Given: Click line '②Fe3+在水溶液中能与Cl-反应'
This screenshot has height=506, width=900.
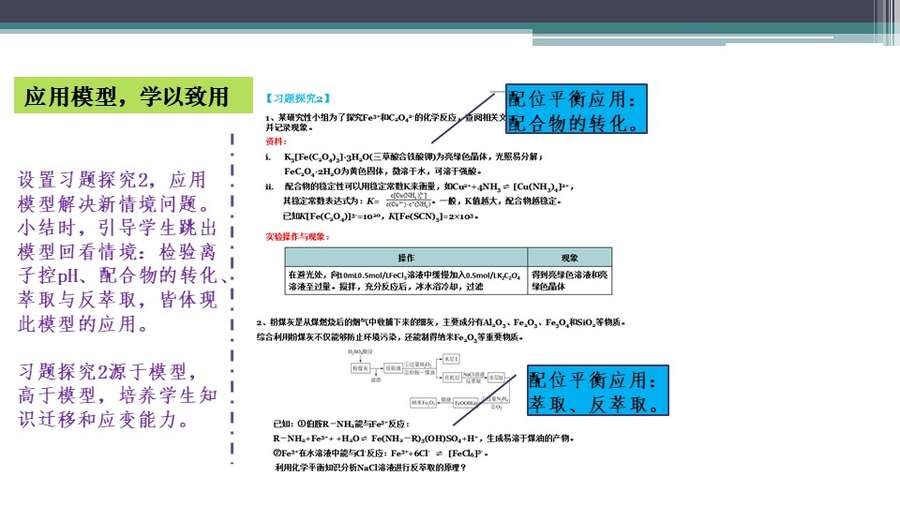Looking at the screenshot, I should 381,453.
